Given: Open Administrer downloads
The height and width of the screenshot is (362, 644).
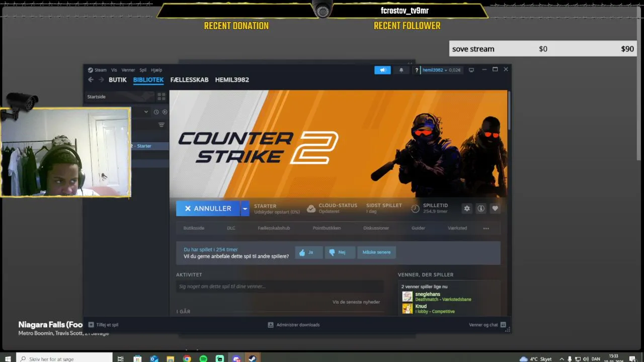Looking at the screenshot, I should pos(294,325).
